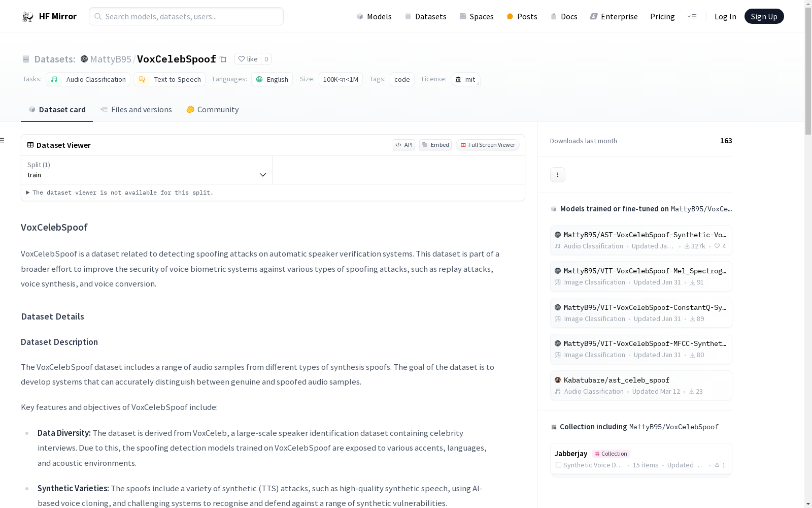Open VIT-VoxCelebSpoof-MFCC model card
812x508 pixels.
(x=641, y=349)
